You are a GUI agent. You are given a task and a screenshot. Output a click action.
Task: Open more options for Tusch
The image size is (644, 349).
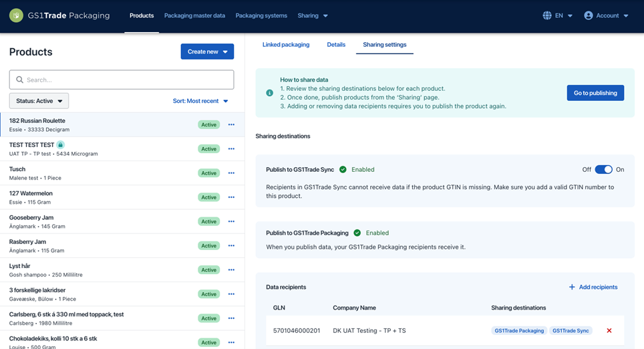tap(231, 173)
